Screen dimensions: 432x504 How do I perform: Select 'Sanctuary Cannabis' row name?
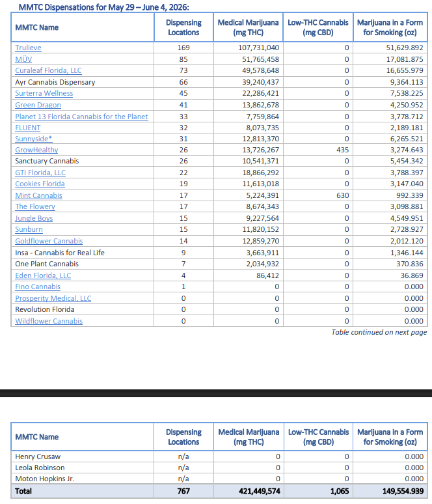[x=47, y=161]
